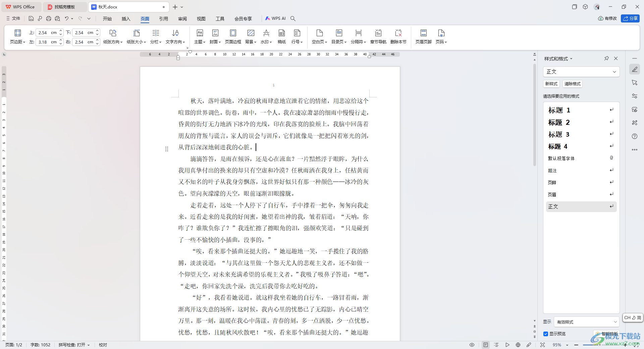The height and width of the screenshot is (349, 644).
Task: Open the 文件 menu
Action: click(13, 18)
